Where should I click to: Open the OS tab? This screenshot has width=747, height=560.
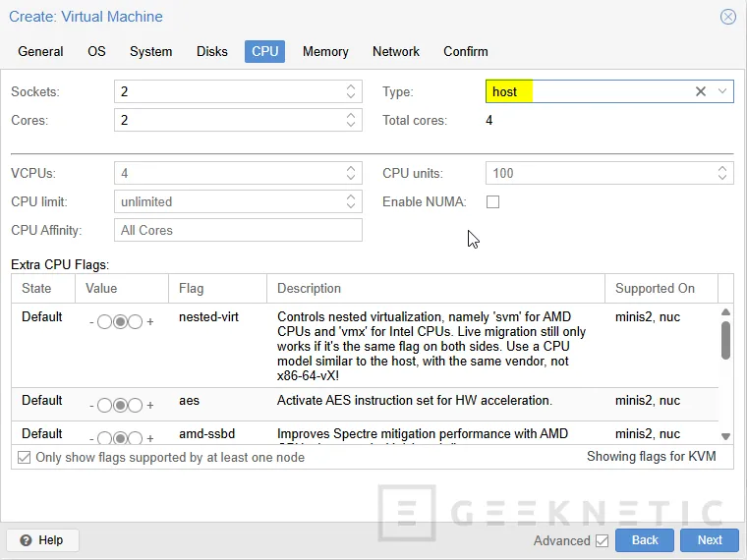pyautogui.click(x=96, y=51)
